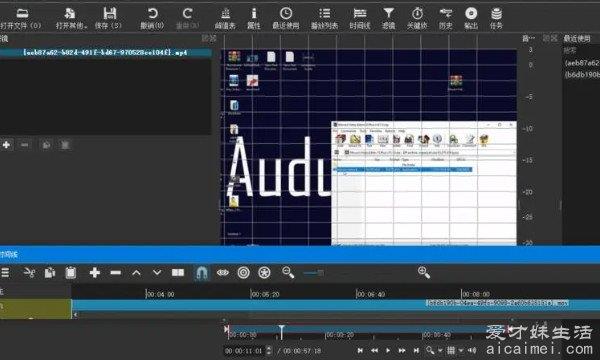Cut the clip with the timeline scissors icon
The width and height of the screenshot is (600, 360).
click(x=29, y=273)
